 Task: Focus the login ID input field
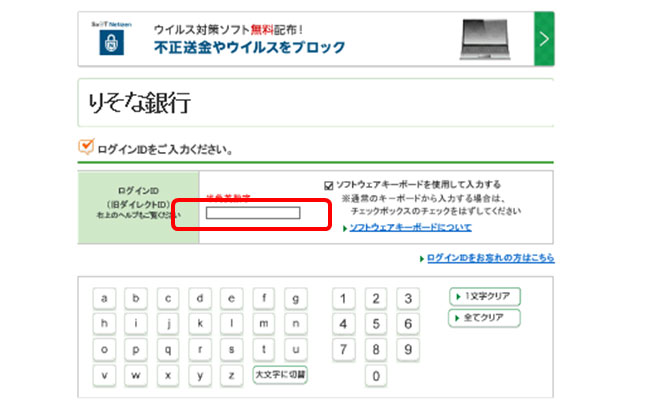click(x=253, y=213)
